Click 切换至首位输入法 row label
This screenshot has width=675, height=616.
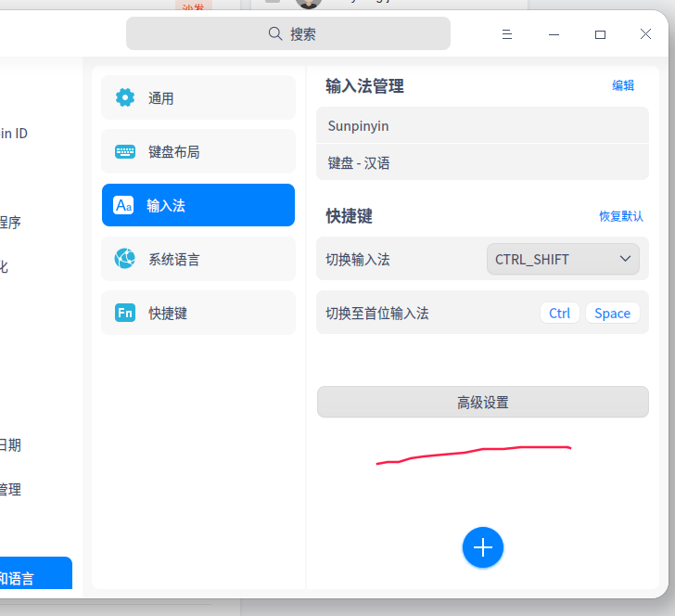click(377, 314)
